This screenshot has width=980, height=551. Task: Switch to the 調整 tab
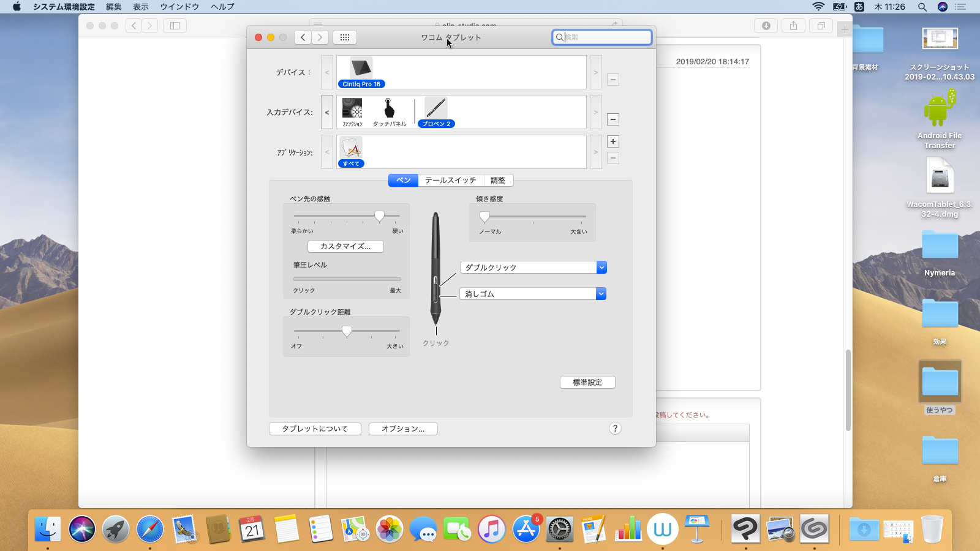click(498, 180)
